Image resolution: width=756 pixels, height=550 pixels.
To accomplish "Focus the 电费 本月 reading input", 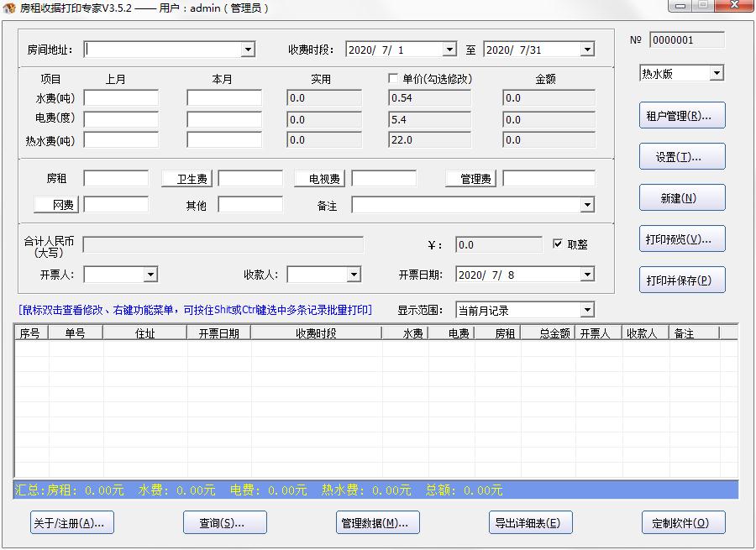I will [x=224, y=119].
